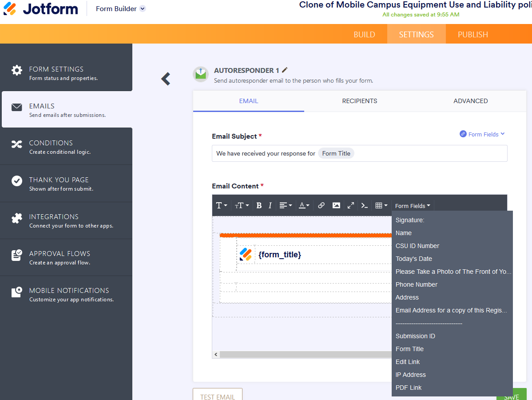The image size is (532, 400).
Task: Select Submission ID from the fields menu
Action: [415, 336]
